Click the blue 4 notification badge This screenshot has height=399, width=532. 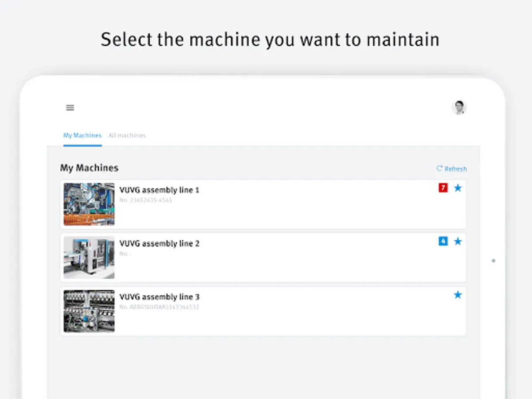[x=443, y=241]
